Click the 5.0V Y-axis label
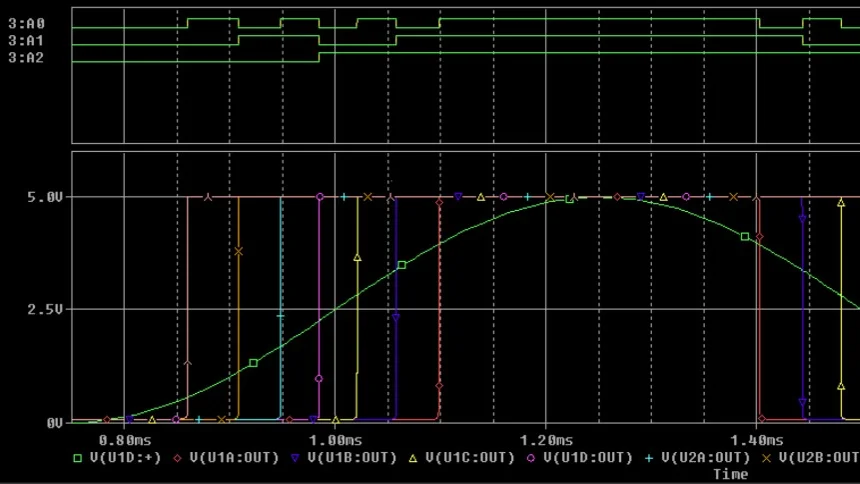 pos(45,198)
